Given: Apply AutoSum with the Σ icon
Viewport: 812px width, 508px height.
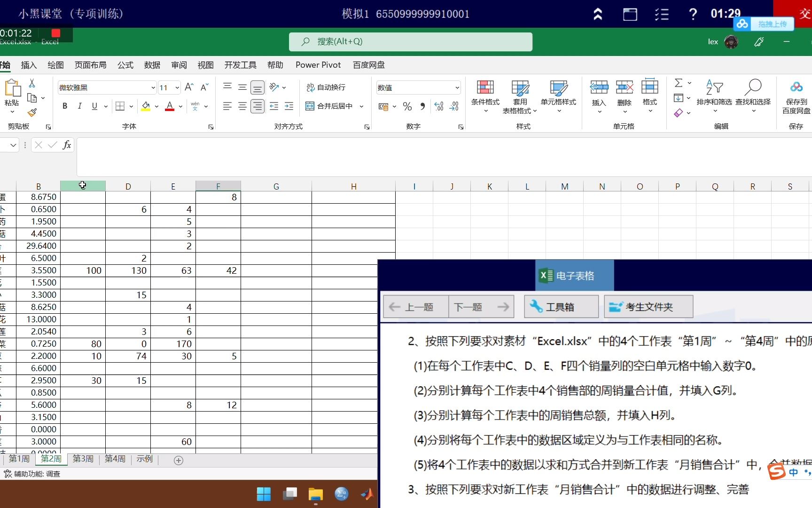Looking at the screenshot, I should tap(679, 83).
